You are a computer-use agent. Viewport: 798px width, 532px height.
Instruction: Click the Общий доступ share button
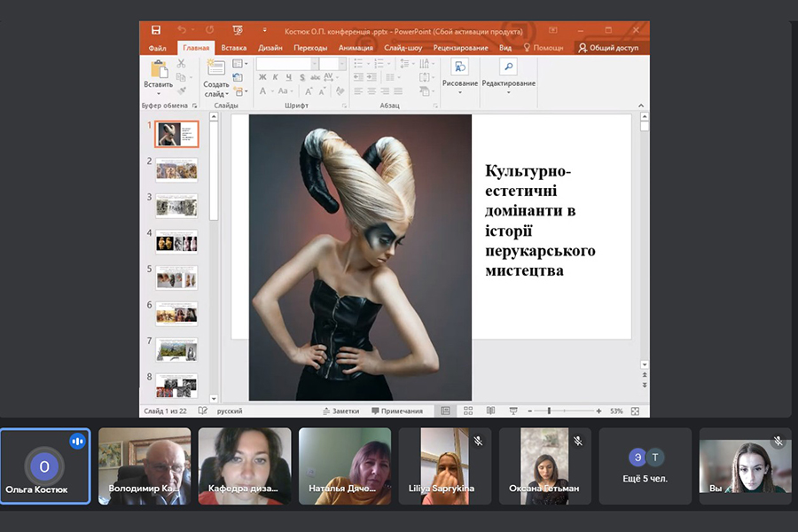click(x=608, y=48)
